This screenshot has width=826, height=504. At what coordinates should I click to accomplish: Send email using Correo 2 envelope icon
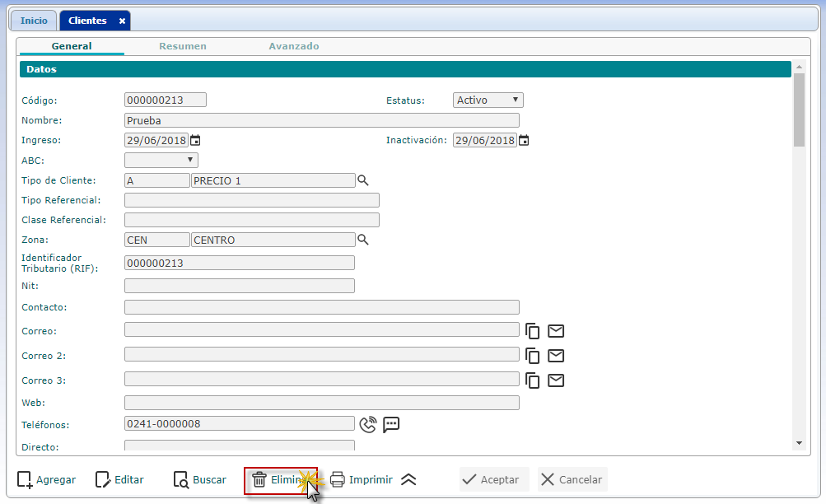point(556,356)
